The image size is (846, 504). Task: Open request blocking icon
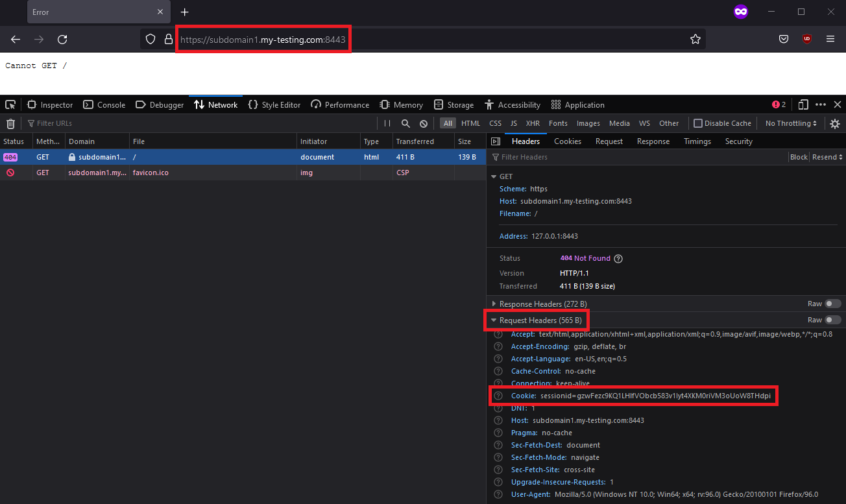click(424, 123)
